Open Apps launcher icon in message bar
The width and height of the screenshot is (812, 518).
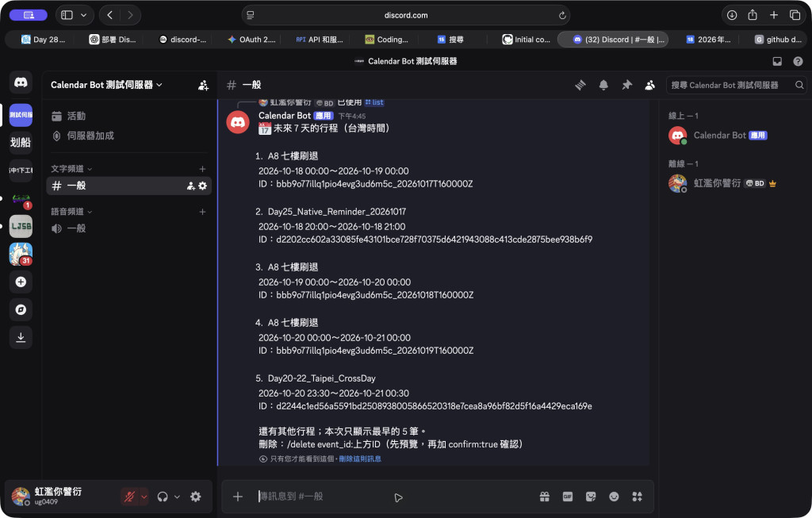pyautogui.click(x=638, y=497)
